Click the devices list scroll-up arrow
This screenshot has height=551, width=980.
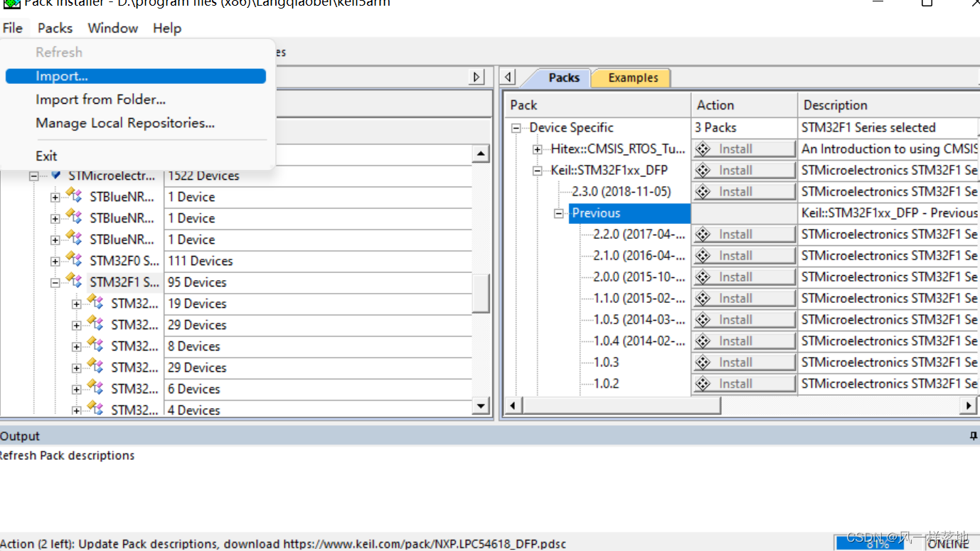click(x=481, y=154)
